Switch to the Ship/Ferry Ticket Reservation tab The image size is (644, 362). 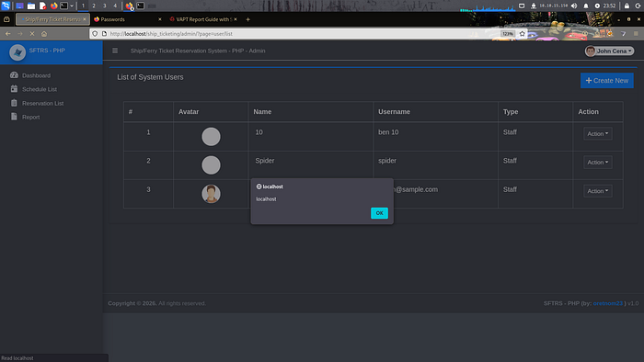click(x=52, y=19)
